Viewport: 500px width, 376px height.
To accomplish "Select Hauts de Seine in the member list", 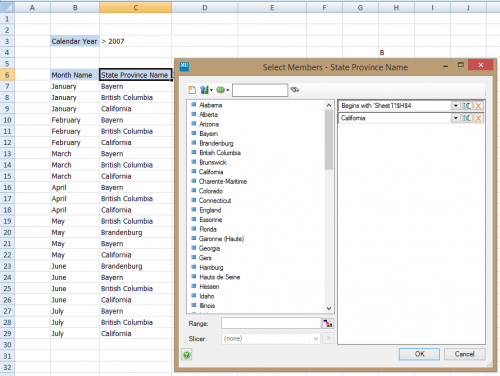I will pyautogui.click(x=220, y=277).
